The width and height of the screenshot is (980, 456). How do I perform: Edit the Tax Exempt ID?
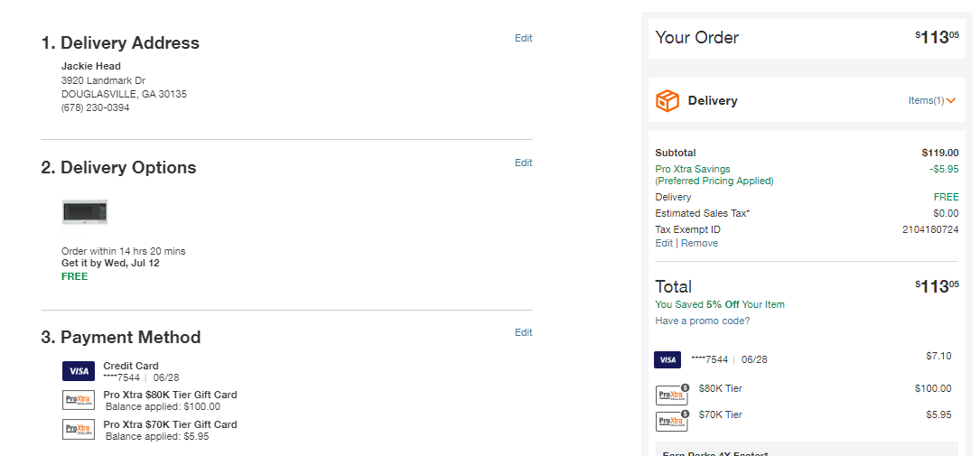(664, 243)
